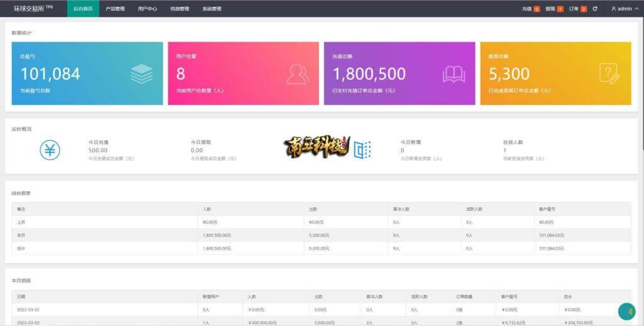Open the 产品管理 menu

pyautogui.click(x=115, y=9)
